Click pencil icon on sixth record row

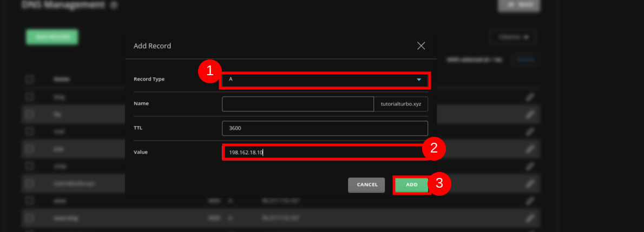tap(530, 183)
